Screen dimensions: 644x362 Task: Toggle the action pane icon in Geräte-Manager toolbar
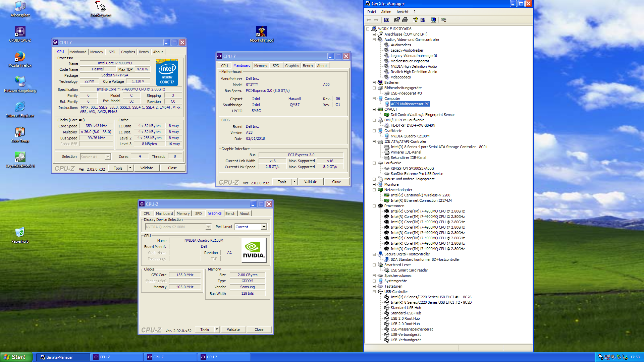tap(423, 20)
